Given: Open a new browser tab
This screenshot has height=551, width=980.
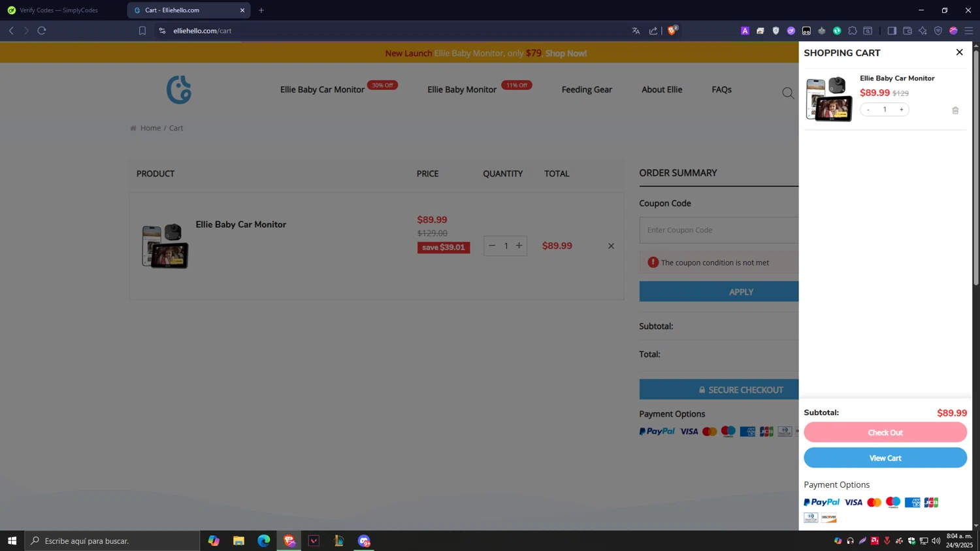Looking at the screenshot, I should click(x=261, y=10).
